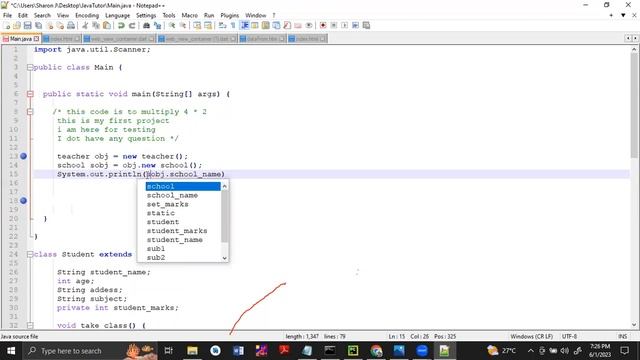Show hidden system tray icons chevron
The height and width of the screenshot is (360, 640).
pyautogui.click(x=530, y=351)
